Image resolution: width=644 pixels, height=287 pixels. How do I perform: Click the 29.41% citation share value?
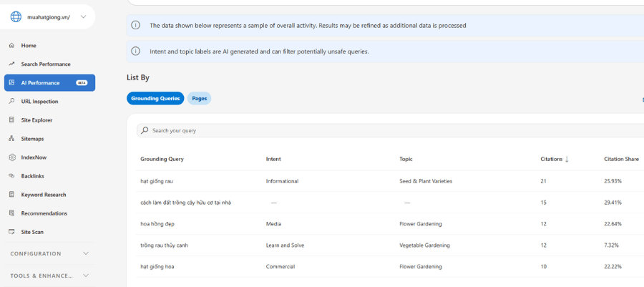pyautogui.click(x=613, y=203)
